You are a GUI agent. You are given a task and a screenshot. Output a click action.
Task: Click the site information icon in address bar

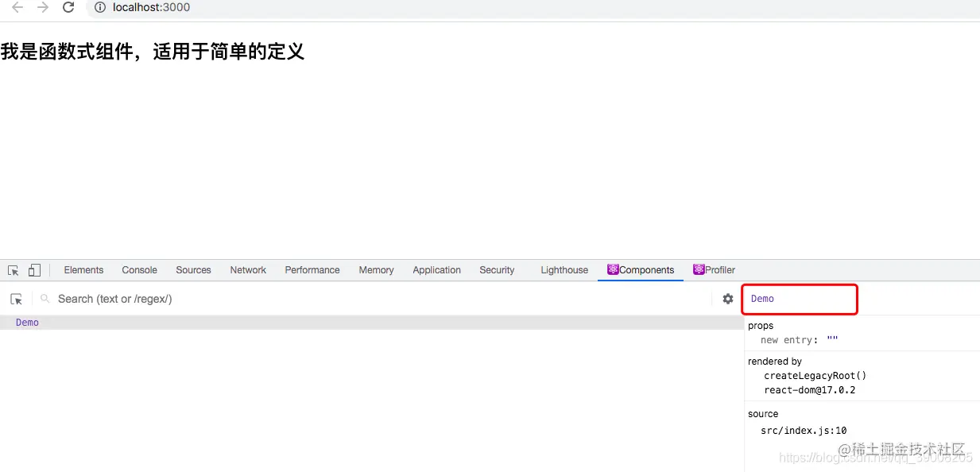tap(99, 8)
